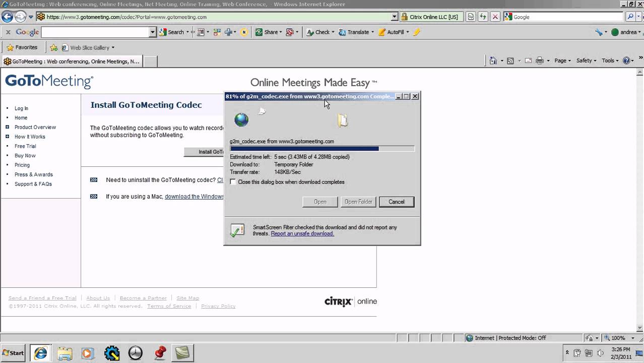Open the Share dropdown in Google Toolbar
This screenshot has width=644, height=363.
click(281, 32)
